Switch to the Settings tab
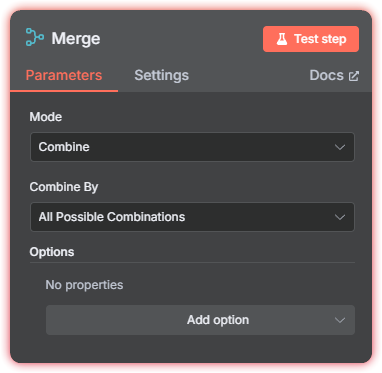The image size is (382, 373). click(162, 75)
